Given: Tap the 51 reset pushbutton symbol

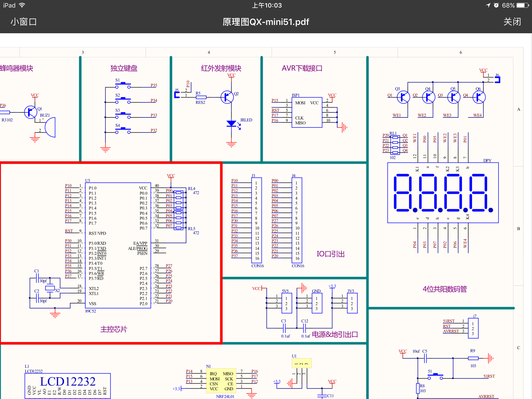Looking at the screenshot, I should tap(435, 376).
